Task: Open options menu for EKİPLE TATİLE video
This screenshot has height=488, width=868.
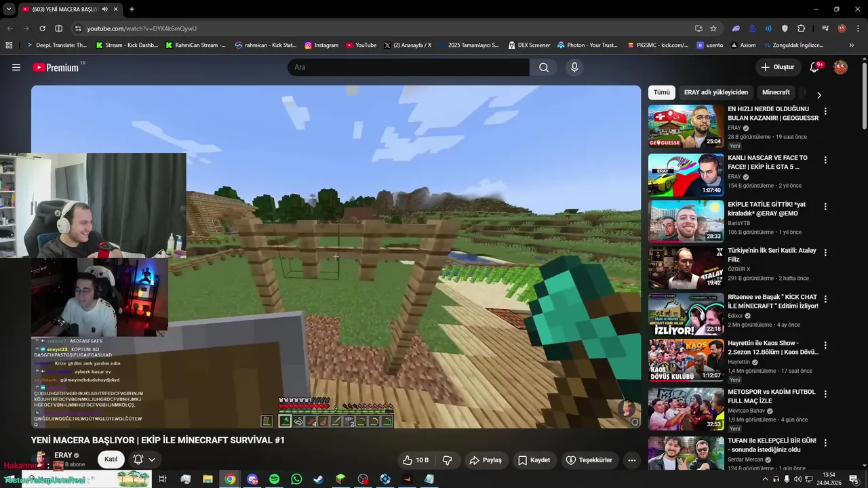Action: (825, 206)
